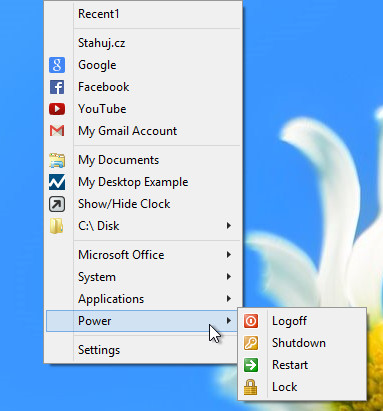
Task: Open the Applications menu item
Action: [x=143, y=299]
